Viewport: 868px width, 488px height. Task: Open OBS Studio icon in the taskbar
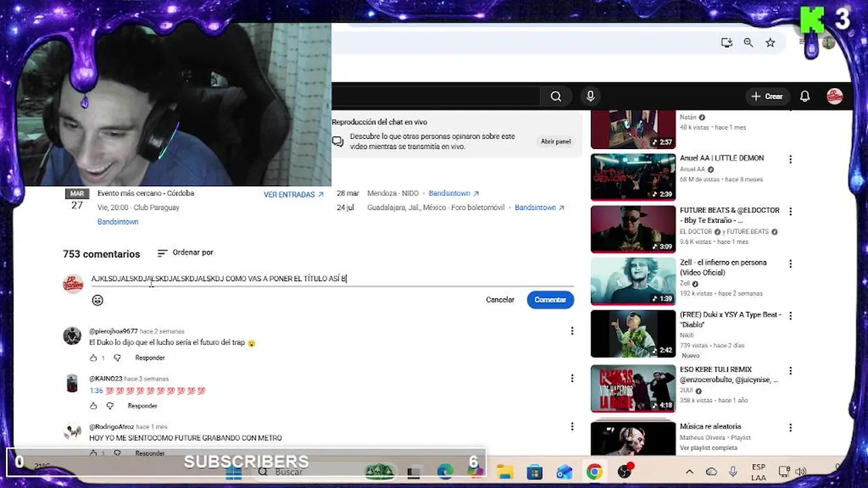click(x=625, y=472)
